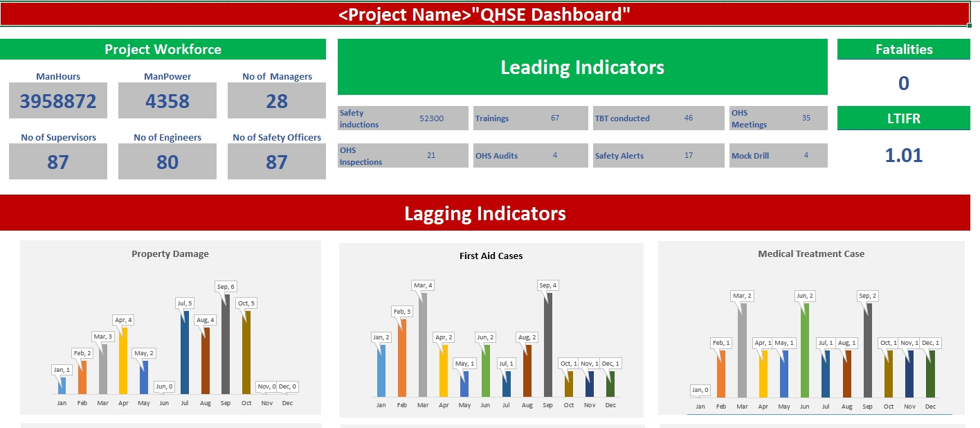The height and width of the screenshot is (428, 980).
Task: Select the Safety inductions cell 52300
Action: point(403,118)
